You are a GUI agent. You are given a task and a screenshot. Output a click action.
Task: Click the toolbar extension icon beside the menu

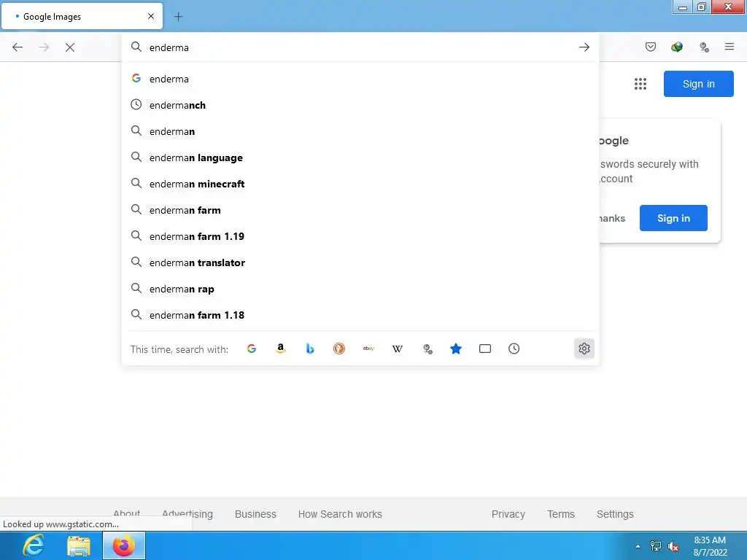pos(704,47)
